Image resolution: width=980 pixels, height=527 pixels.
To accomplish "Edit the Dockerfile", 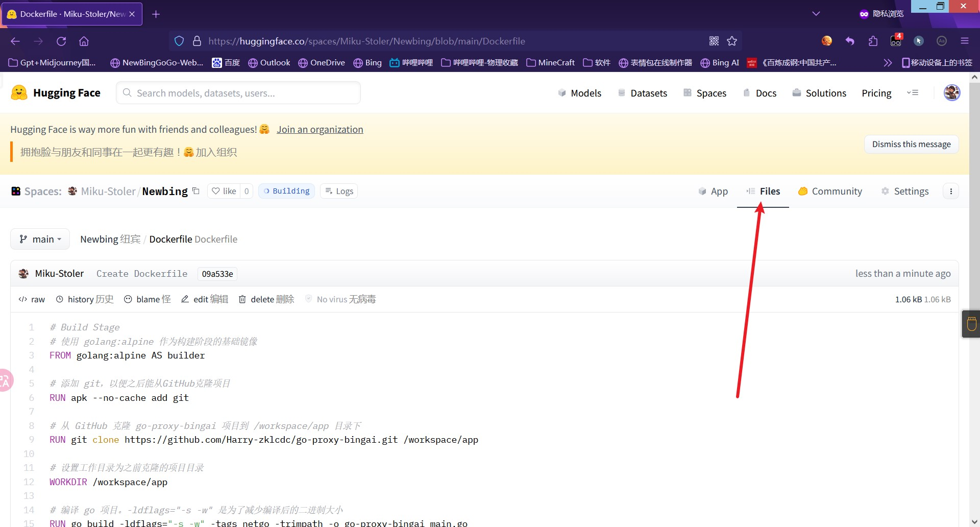I will pyautogui.click(x=205, y=299).
